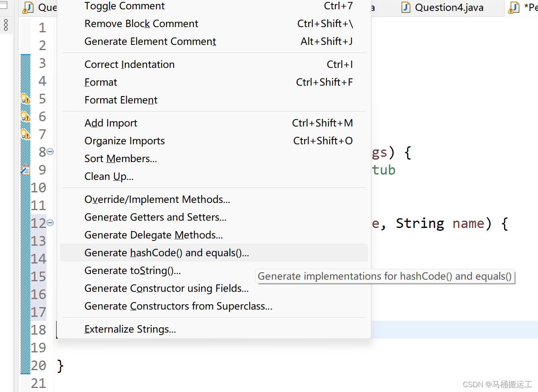This screenshot has height=392, width=538.
Task: Select Externalize Strings
Action: [x=214, y=329]
